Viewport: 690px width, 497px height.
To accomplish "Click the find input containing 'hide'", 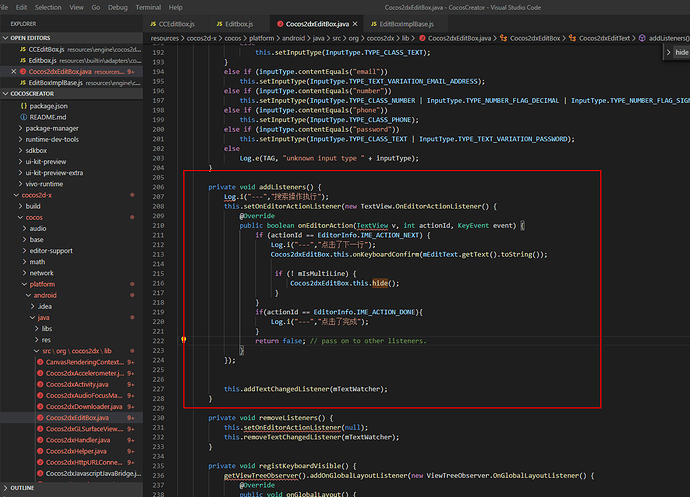I will click(x=680, y=51).
